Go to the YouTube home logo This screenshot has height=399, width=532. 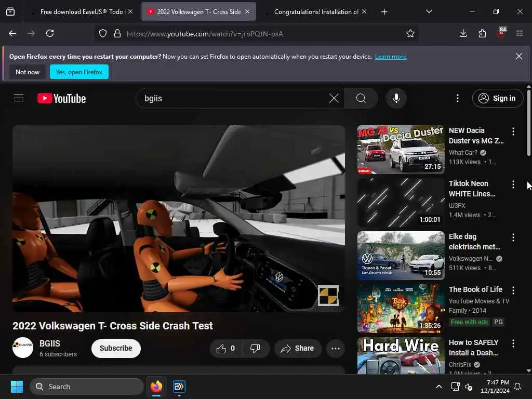pos(61,98)
